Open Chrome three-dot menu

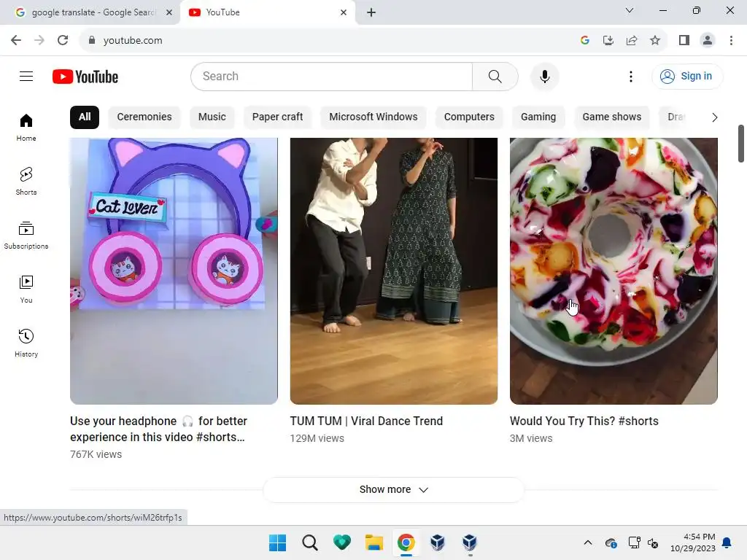[731, 41]
